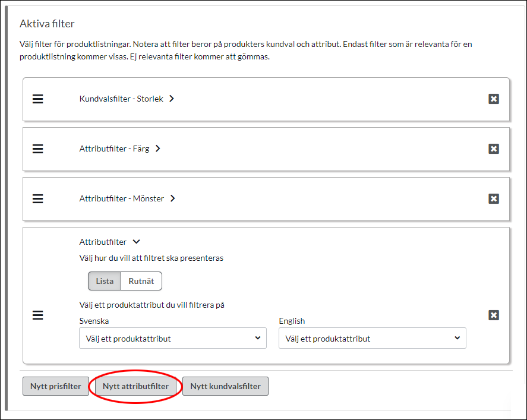Expand the Attributfilter - Färg chevron
527x420 pixels.
(157, 148)
